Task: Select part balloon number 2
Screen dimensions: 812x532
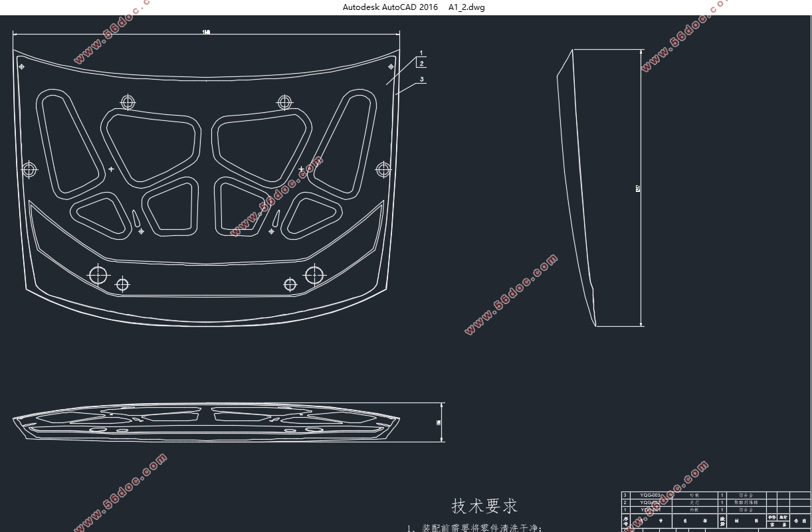Action: coord(421,64)
